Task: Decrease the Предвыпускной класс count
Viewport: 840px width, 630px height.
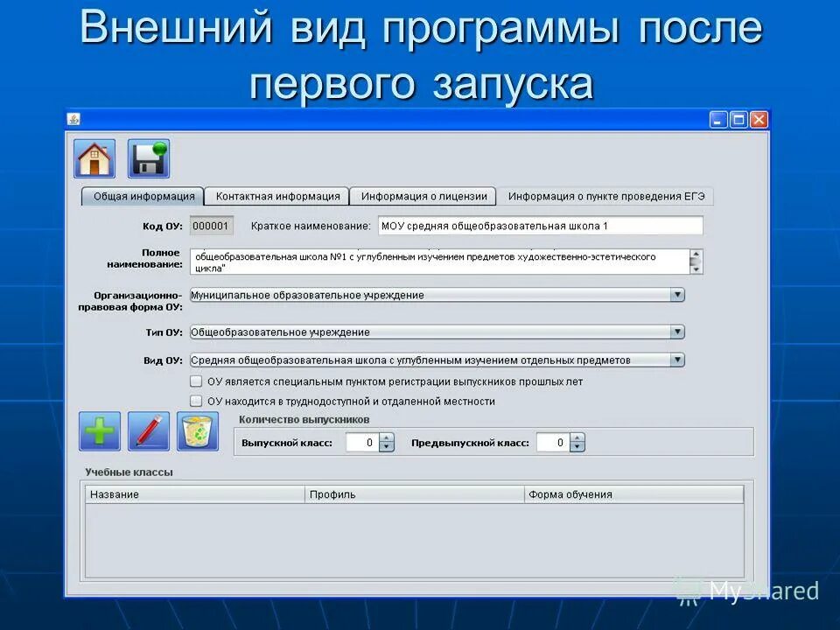Action: coord(577,447)
